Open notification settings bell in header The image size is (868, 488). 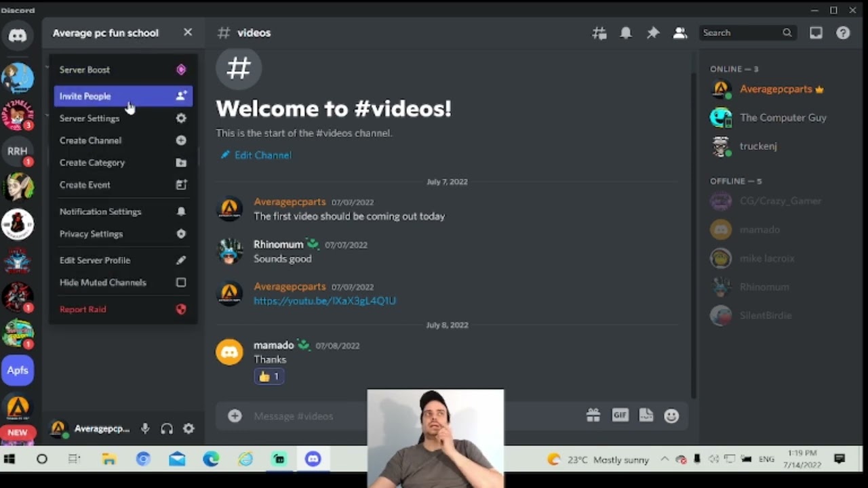point(626,33)
